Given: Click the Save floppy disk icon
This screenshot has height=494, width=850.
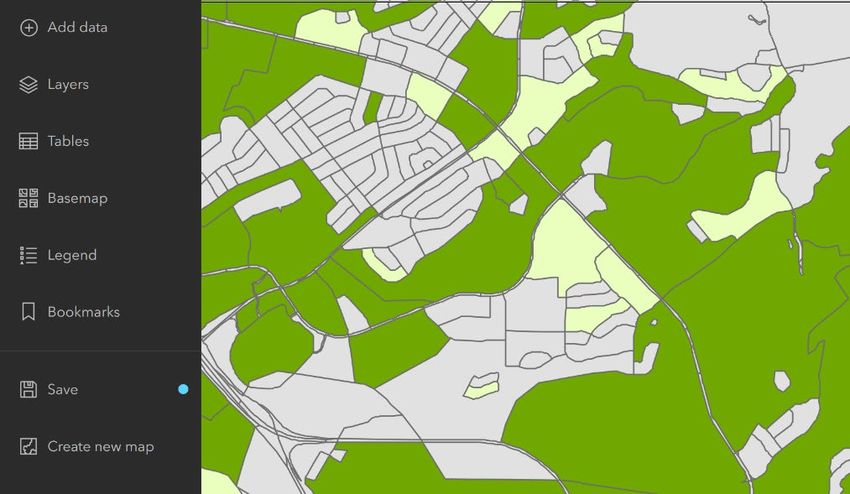Looking at the screenshot, I should (29, 389).
